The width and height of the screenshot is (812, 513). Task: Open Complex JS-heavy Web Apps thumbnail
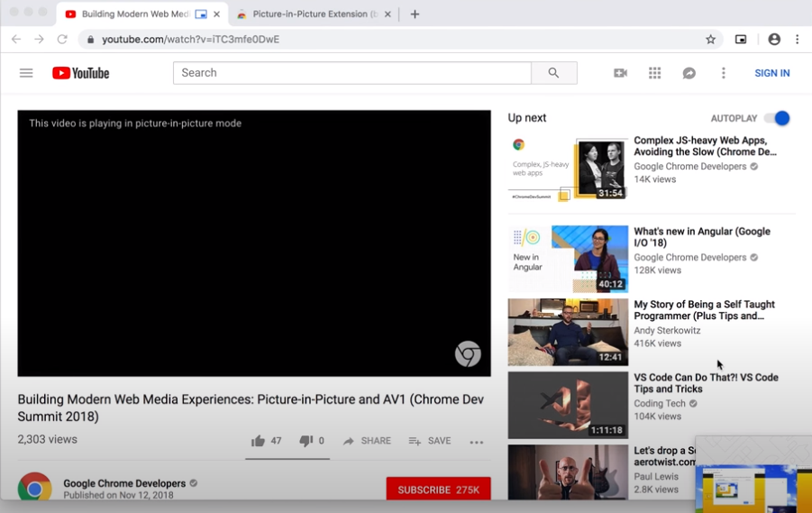tap(568, 169)
